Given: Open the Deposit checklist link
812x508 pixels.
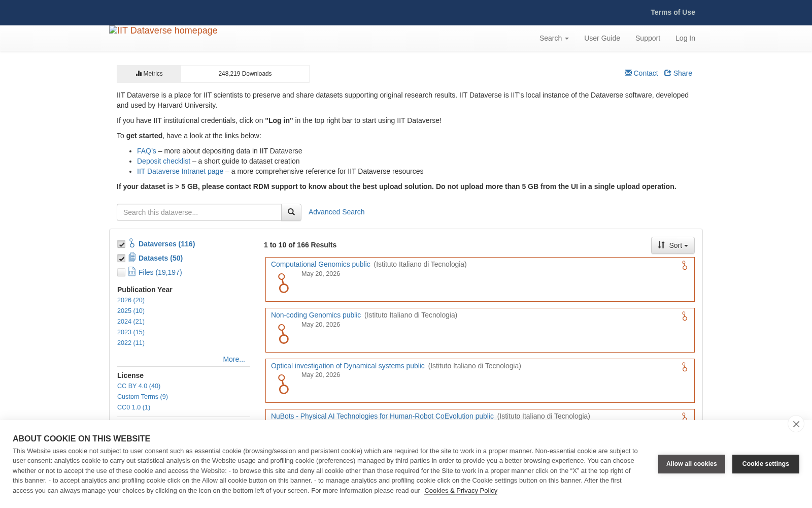Looking at the screenshot, I should coord(163,161).
